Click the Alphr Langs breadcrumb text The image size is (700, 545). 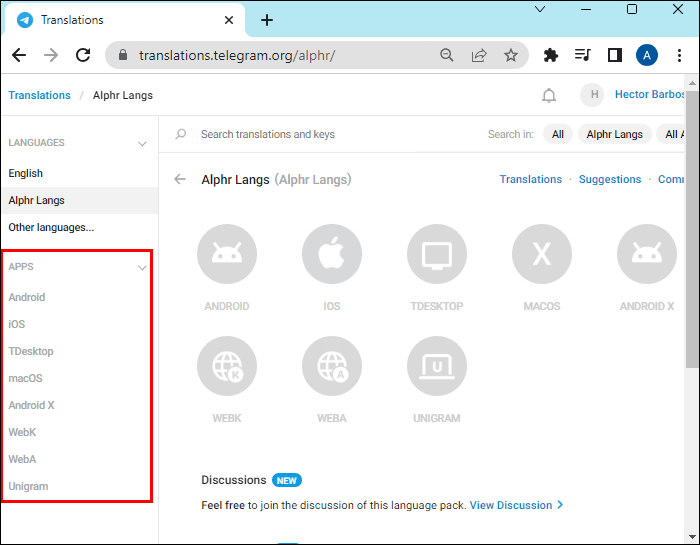(x=123, y=95)
